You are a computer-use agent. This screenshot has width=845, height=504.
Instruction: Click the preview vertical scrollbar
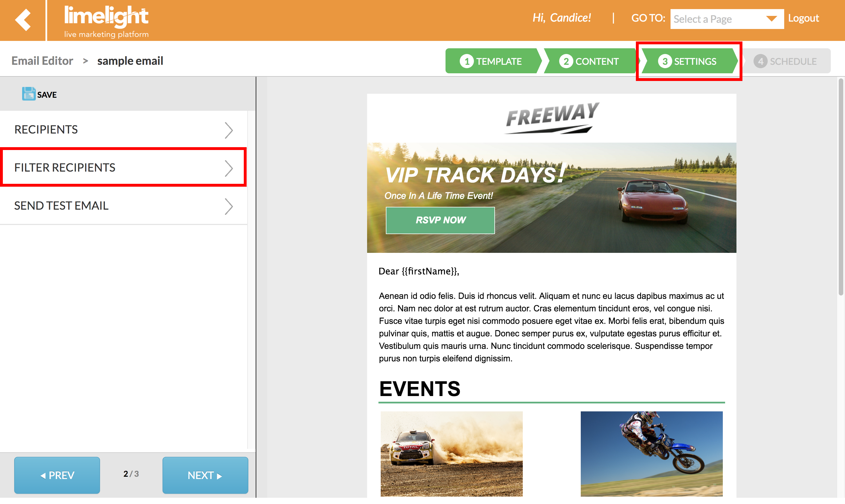840,187
